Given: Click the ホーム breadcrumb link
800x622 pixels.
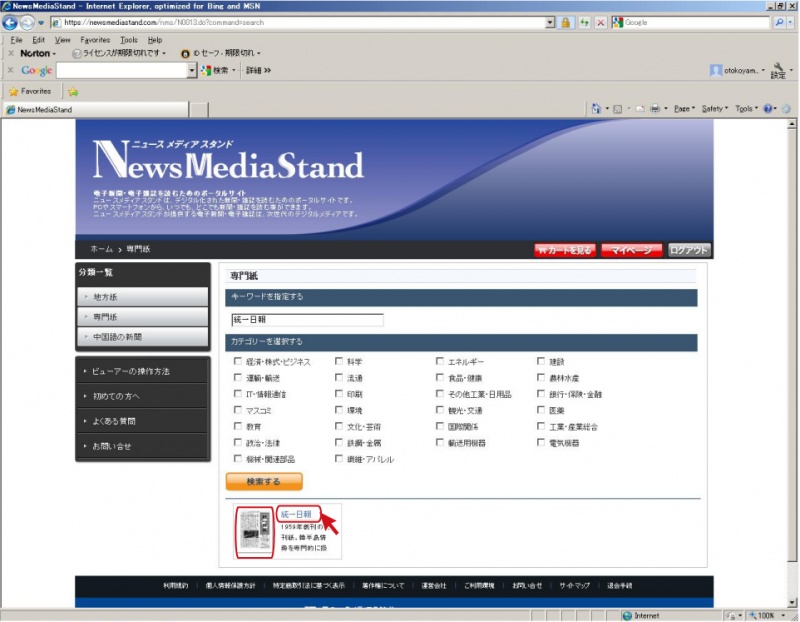Looking at the screenshot, I should point(102,249).
